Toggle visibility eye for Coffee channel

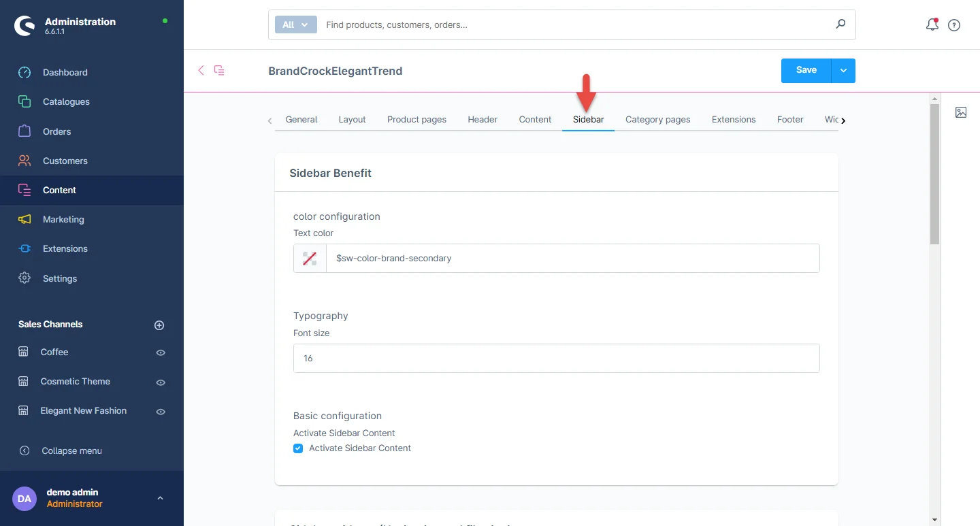click(161, 352)
